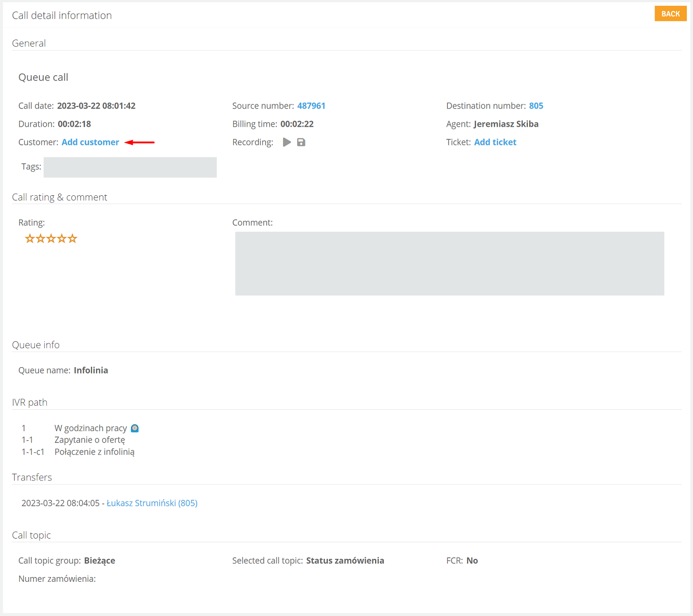Click the Call topic section heading
Viewport: 693px width, 616px height.
pyautogui.click(x=32, y=535)
